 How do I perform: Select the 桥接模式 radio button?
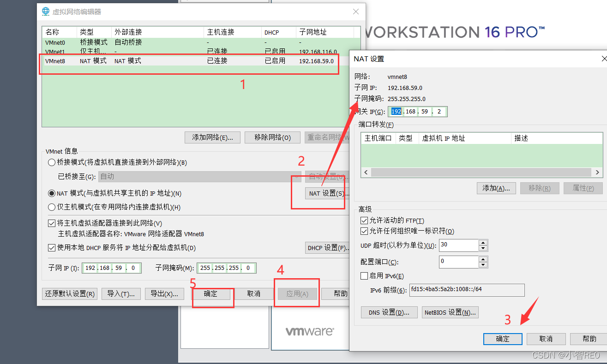click(x=52, y=162)
